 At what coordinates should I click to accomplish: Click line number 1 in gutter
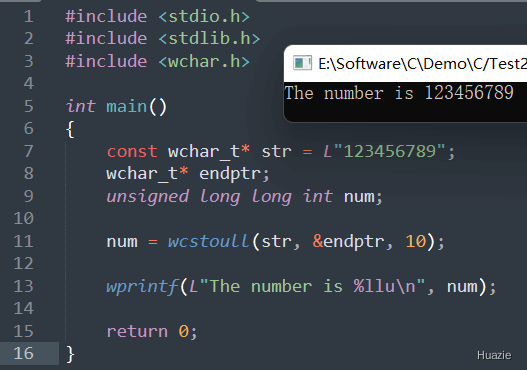pyautogui.click(x=29, y=16)
